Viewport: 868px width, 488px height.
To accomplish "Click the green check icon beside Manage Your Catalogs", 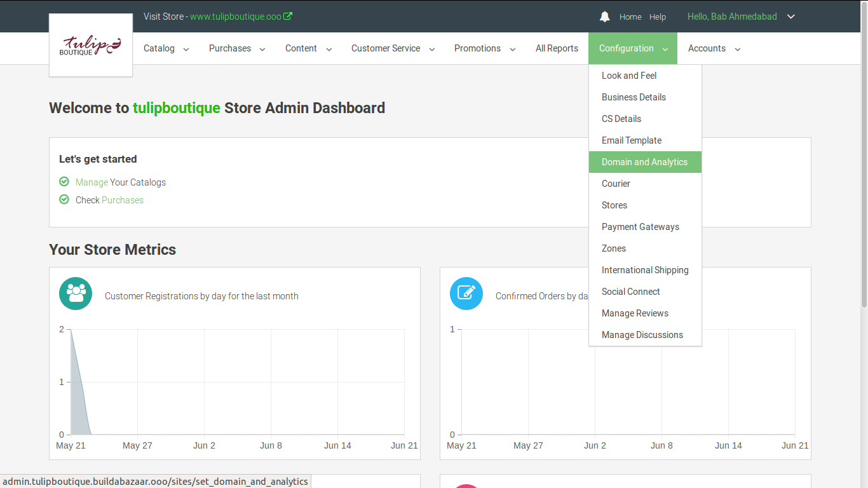I will 64,182.
